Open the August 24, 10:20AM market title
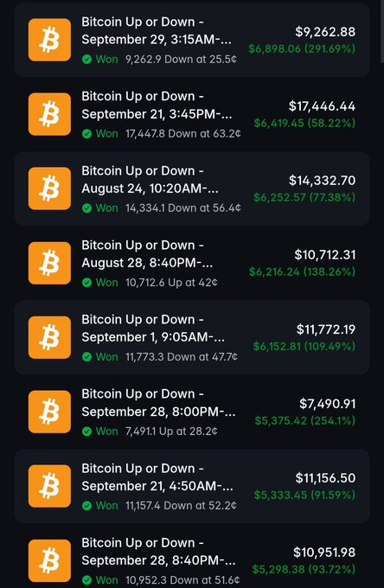 click(x=150, y=179)
